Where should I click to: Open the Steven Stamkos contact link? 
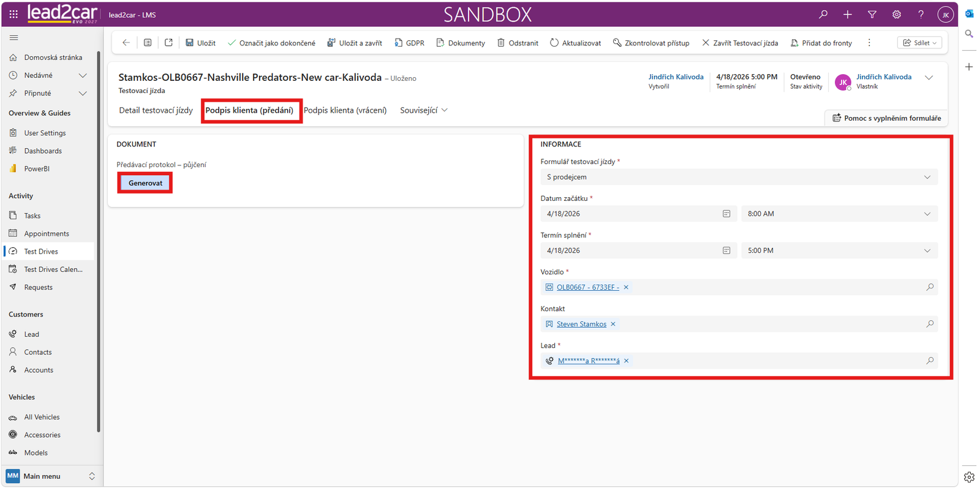[581, 324]
